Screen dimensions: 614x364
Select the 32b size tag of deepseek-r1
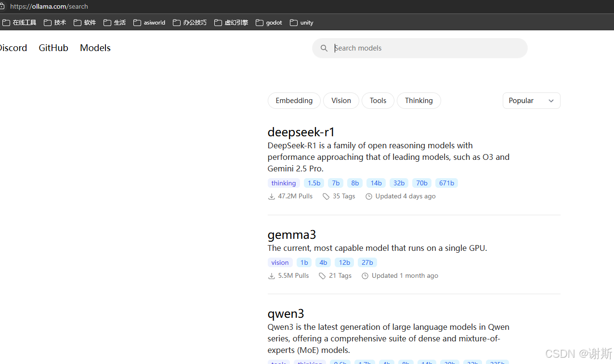[399, 183]
